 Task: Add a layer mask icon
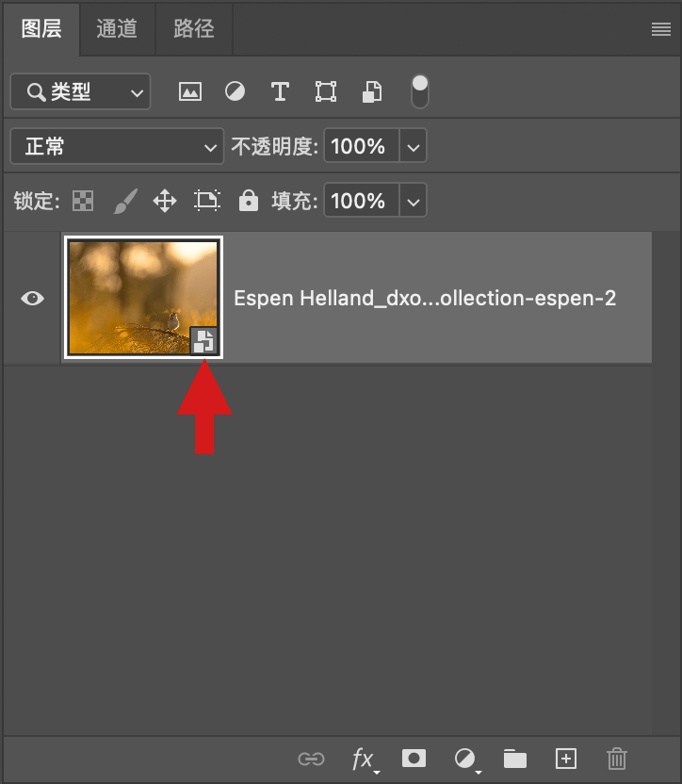(x=414, y=759)
